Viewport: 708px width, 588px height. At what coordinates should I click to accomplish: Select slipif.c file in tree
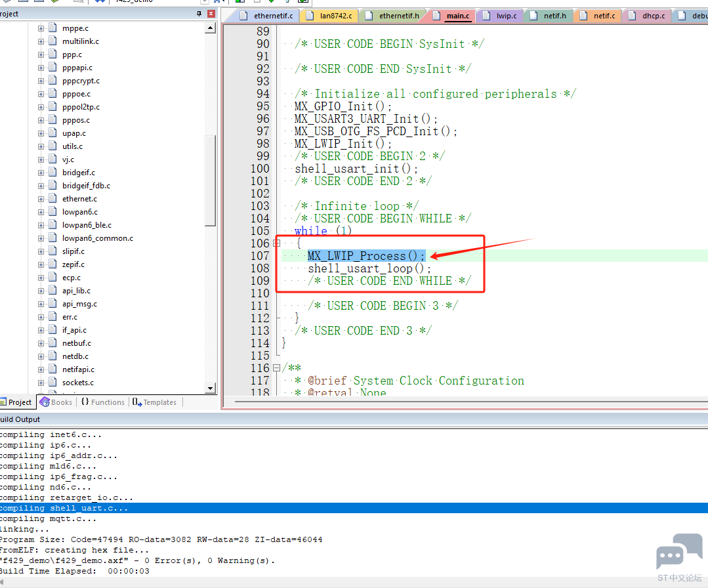pyautogui.click(x=73, y=251)
